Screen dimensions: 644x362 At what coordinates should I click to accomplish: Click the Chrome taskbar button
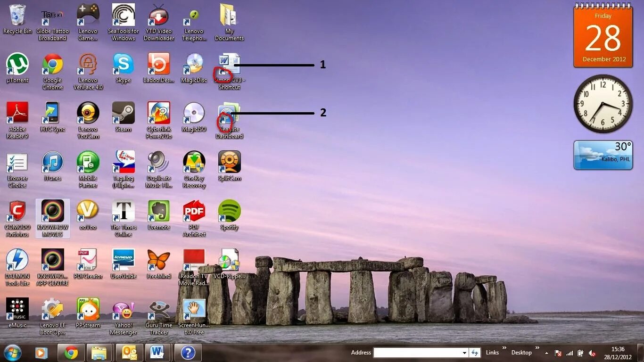pyautogui.click(x=71, y=353)
